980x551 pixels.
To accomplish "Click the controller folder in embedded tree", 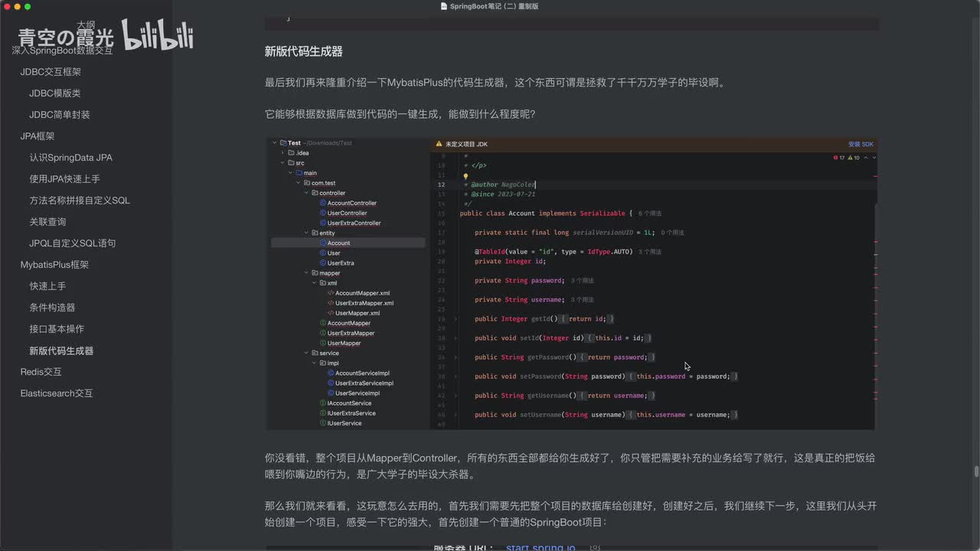I will point(332,194).
